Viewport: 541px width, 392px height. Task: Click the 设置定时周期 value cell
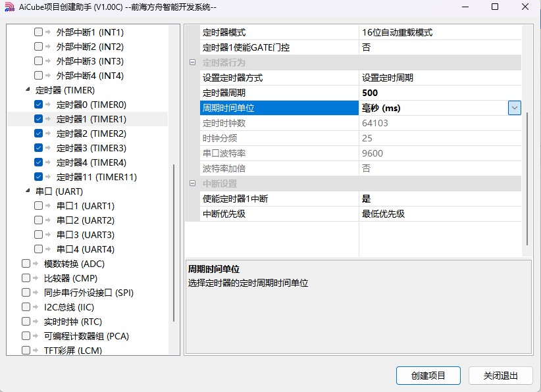[440, 78]
